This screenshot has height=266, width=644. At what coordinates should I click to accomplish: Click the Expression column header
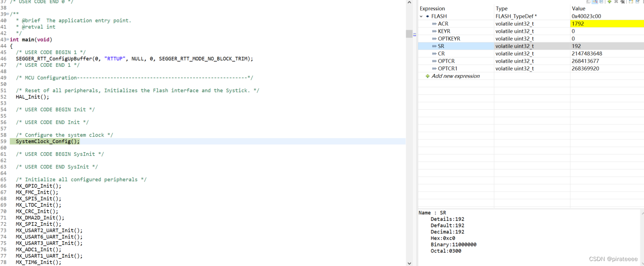coord(432,8)
